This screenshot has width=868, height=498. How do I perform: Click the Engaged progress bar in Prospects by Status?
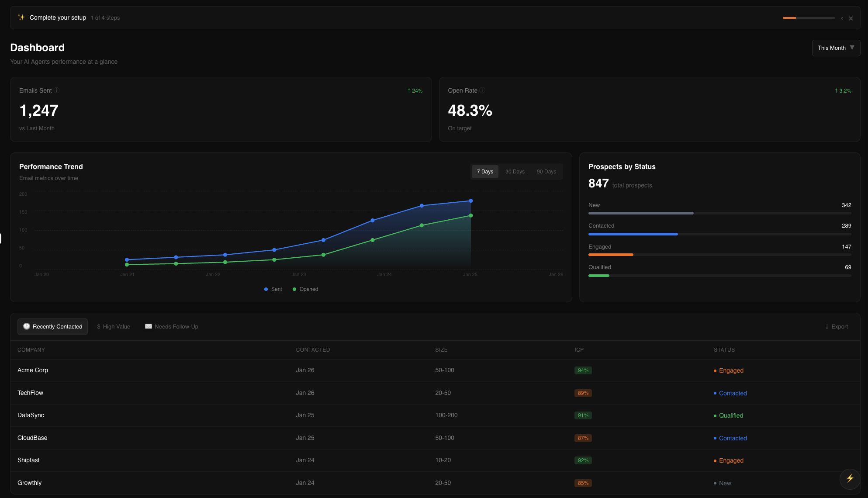[x=611, y=255]
